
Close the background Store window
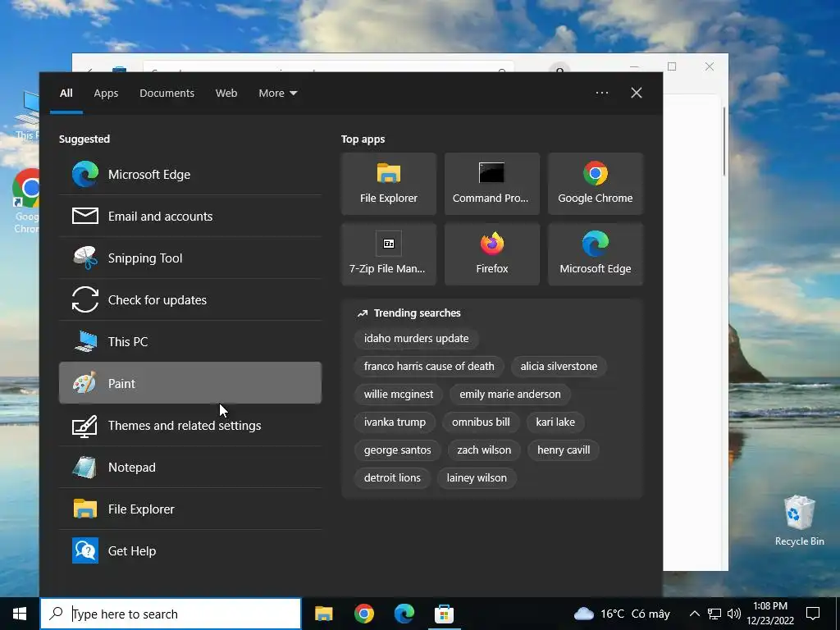[x=710, y=66]
